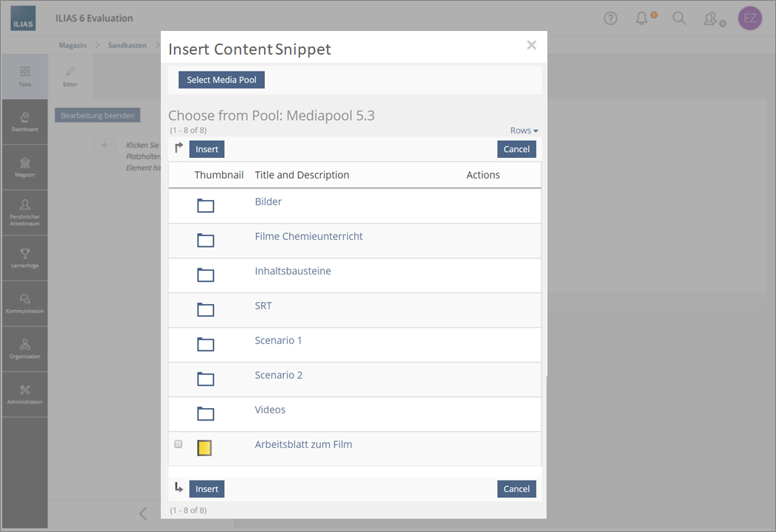This screenshot has width=776, height=532.
Task: Select the Organisation sidebar item
Action: click(x=25, y=348)
